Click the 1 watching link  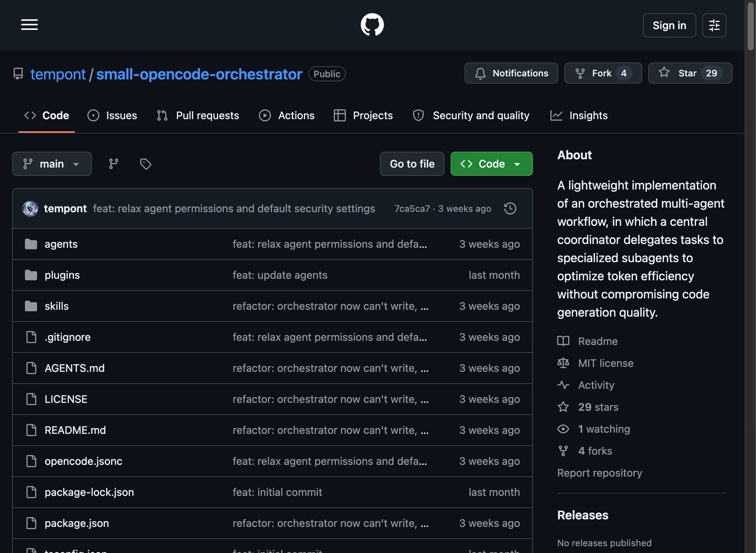coord(604,429)
